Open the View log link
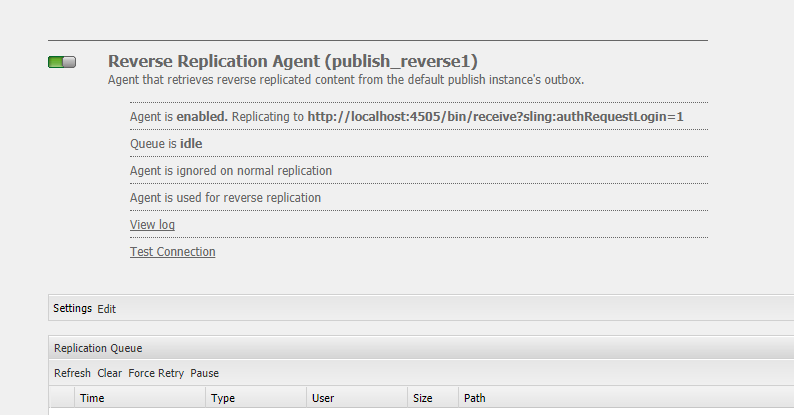 [x=152, y=225]
